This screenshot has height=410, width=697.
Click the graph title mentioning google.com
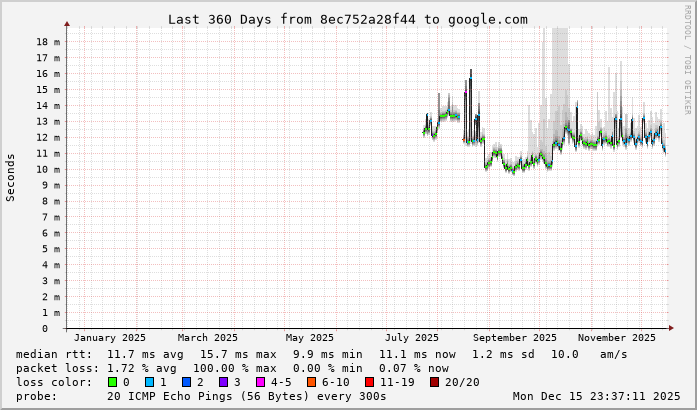(x=347, y=19)
